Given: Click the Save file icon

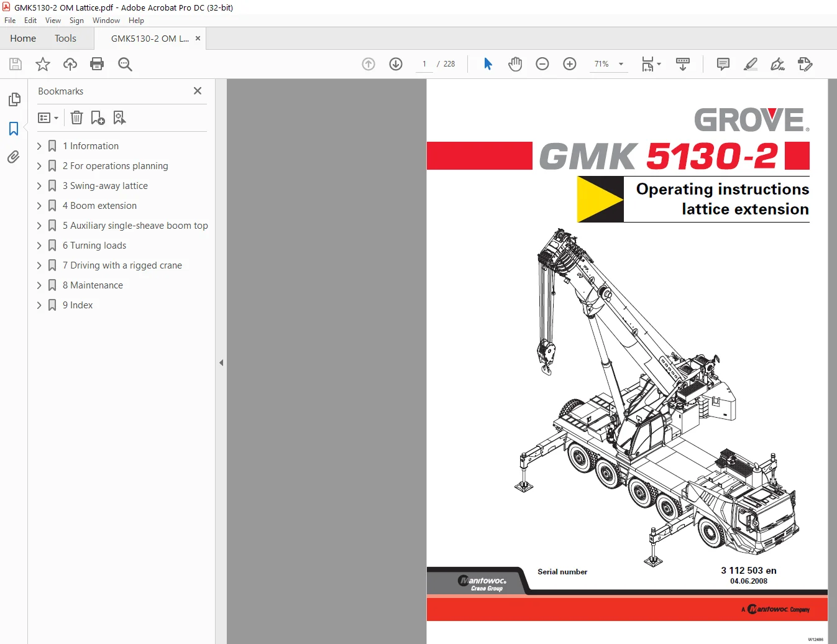Looking at the screenshot, I should [16, 64].
